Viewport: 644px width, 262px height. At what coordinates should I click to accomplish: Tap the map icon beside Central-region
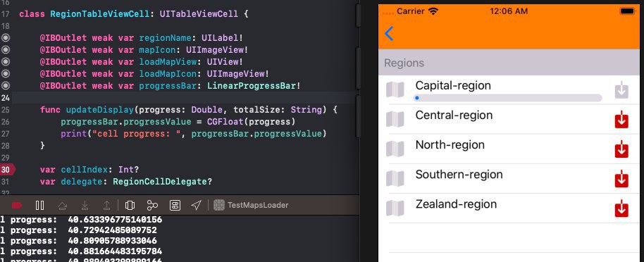click(395, 120)
